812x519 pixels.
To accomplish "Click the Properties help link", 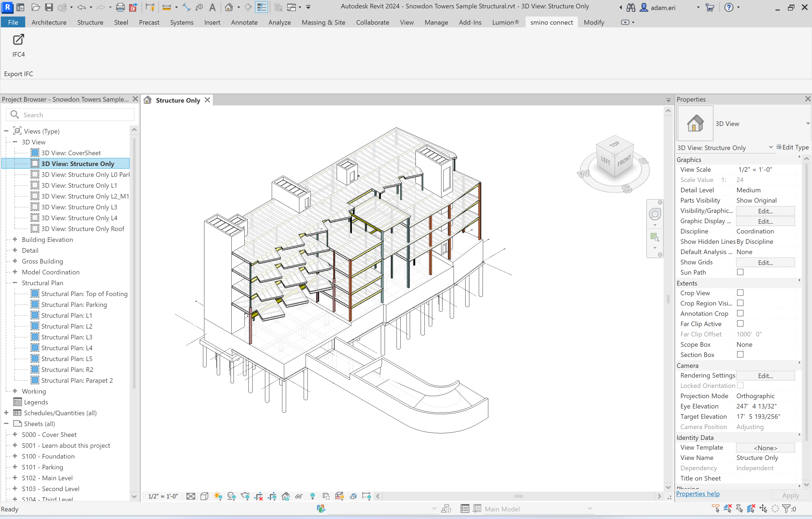I will point(698,494).
